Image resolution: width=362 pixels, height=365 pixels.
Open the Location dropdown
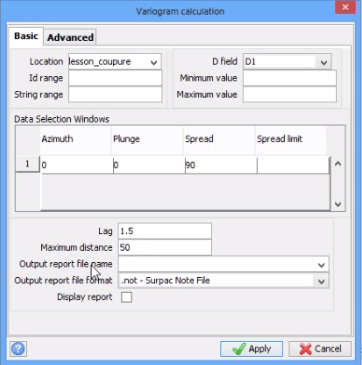click(x=154, y=62)
